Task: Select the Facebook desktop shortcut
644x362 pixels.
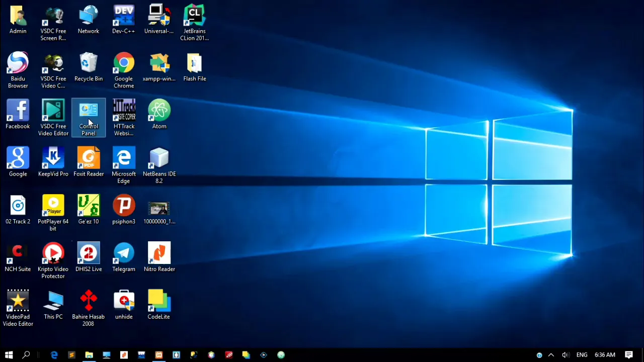Action: [18, 115]
